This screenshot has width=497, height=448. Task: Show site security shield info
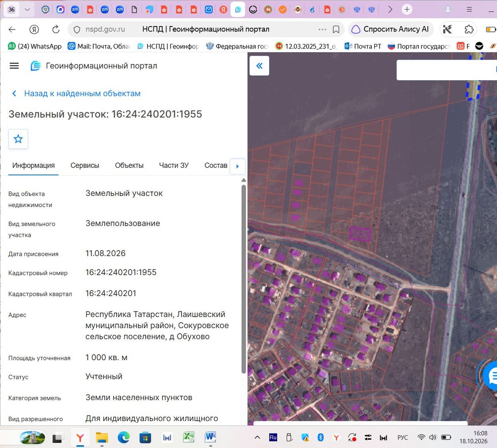point(77,29)
